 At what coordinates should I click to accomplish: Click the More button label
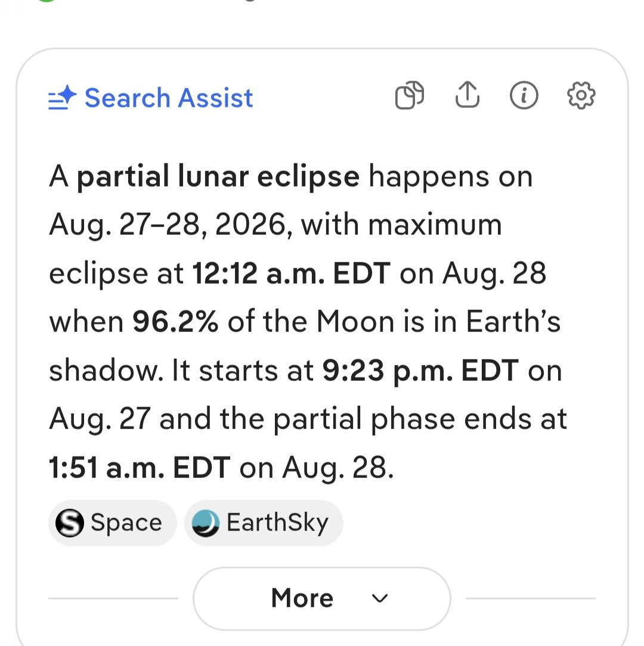(302, 598)
